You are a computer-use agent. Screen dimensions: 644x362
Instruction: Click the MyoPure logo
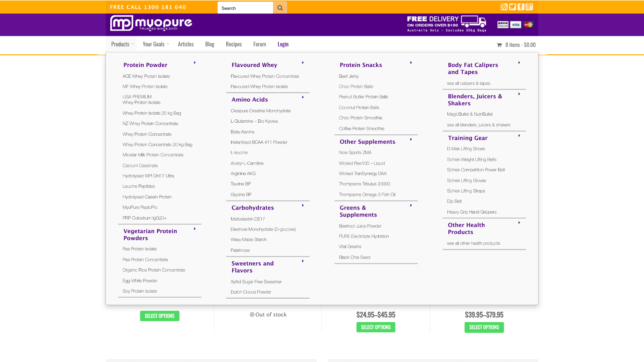[151, 23]
